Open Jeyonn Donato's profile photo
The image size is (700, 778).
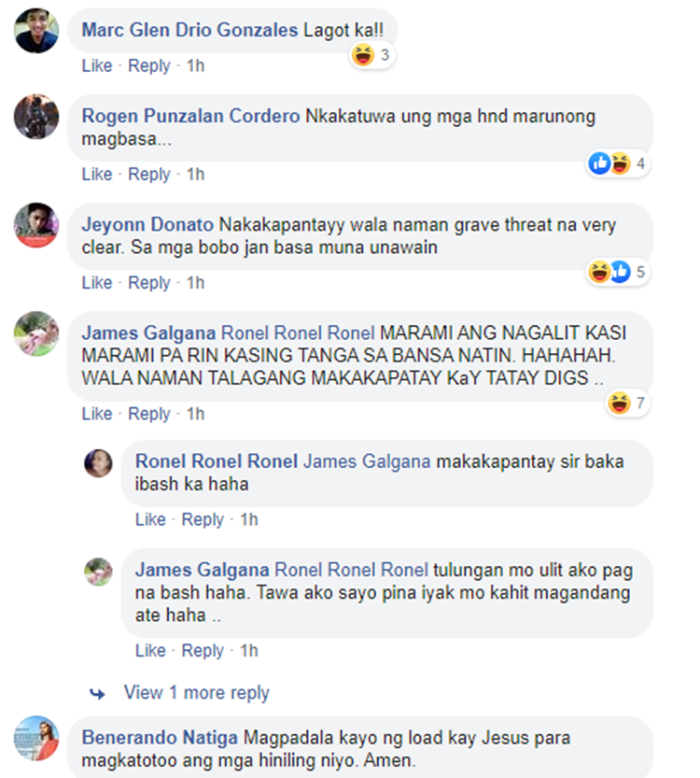click(x=36, y=225)
